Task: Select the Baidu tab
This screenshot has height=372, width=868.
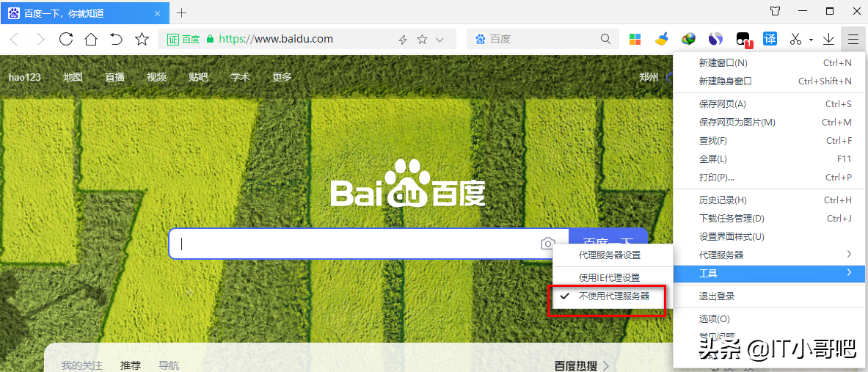Action: 83,12
